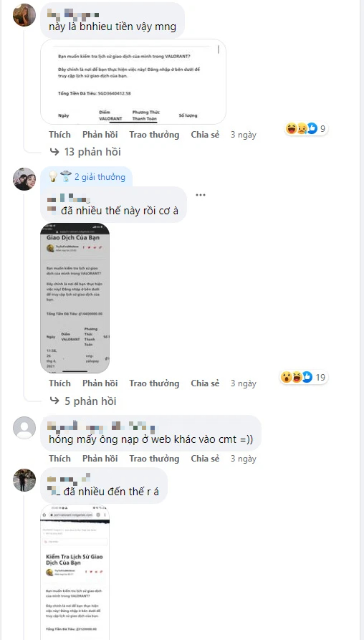Click Trao thưởng under the first comment
This screenshot has width=364, height=640.
154,135
